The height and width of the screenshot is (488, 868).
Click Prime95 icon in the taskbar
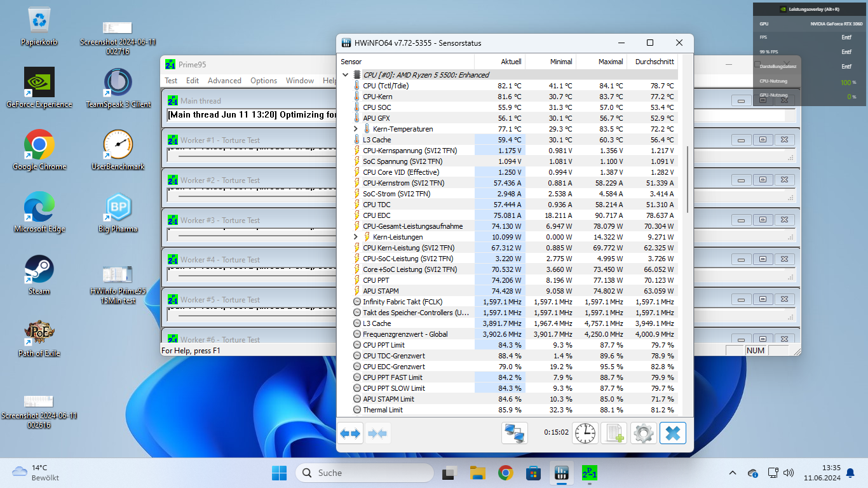pyautogui.click(x=589, y=473)
